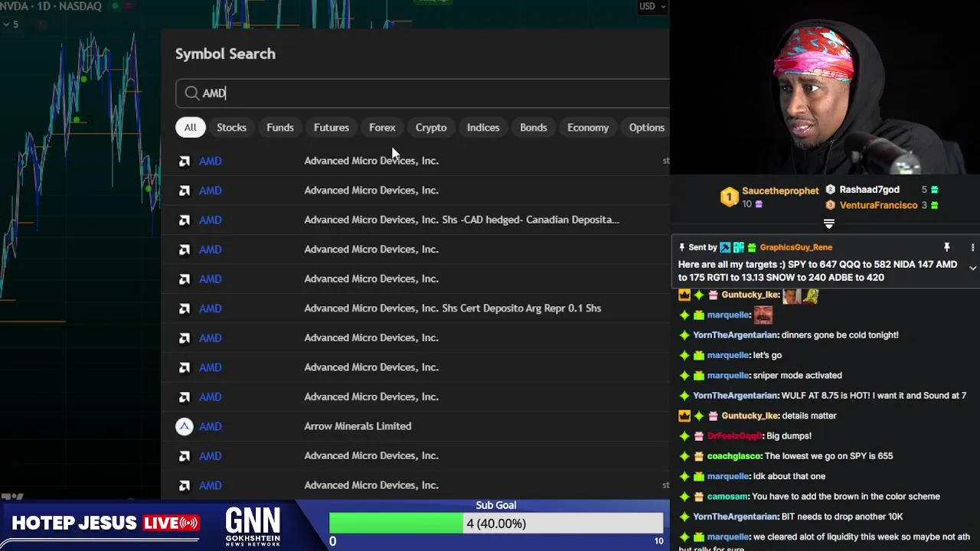980x551 pixels.
Task: Switch to the Forex filter tab
Action: coord(382,128)
